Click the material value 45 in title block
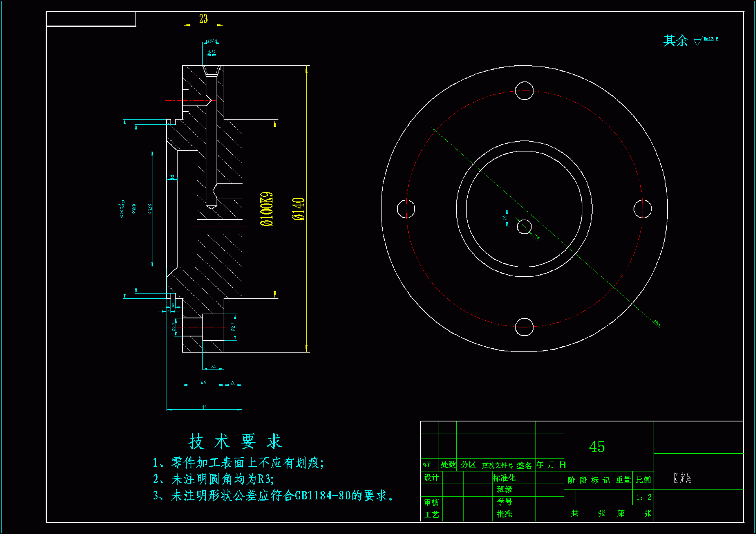Image resolution: width=756 pixels, height=534 pixels. pyautogui.click(x=597, y=447)
